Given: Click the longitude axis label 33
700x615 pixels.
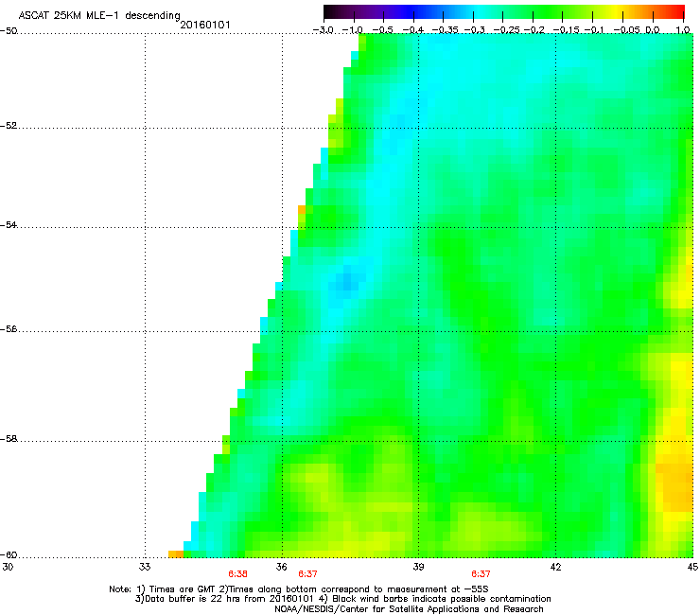Looking at the screenshot, I should click(x=145, y=567).
